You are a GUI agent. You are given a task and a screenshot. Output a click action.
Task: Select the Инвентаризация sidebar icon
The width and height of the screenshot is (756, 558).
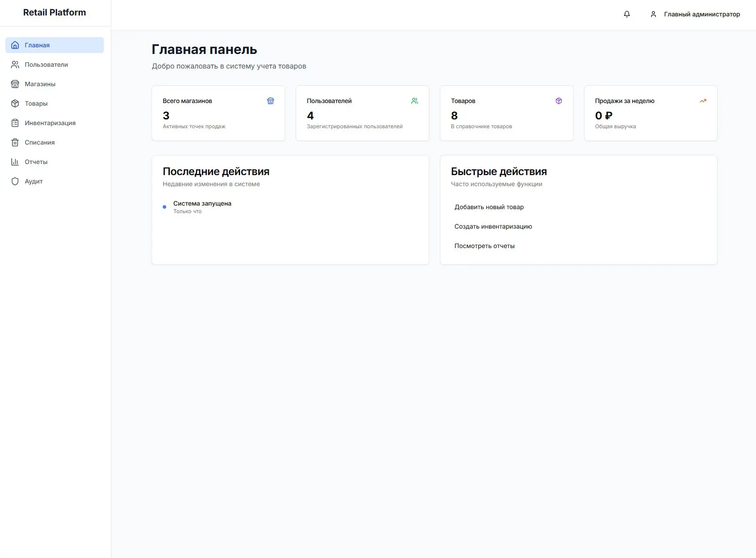pyautogui.click(x=15, y=123)
